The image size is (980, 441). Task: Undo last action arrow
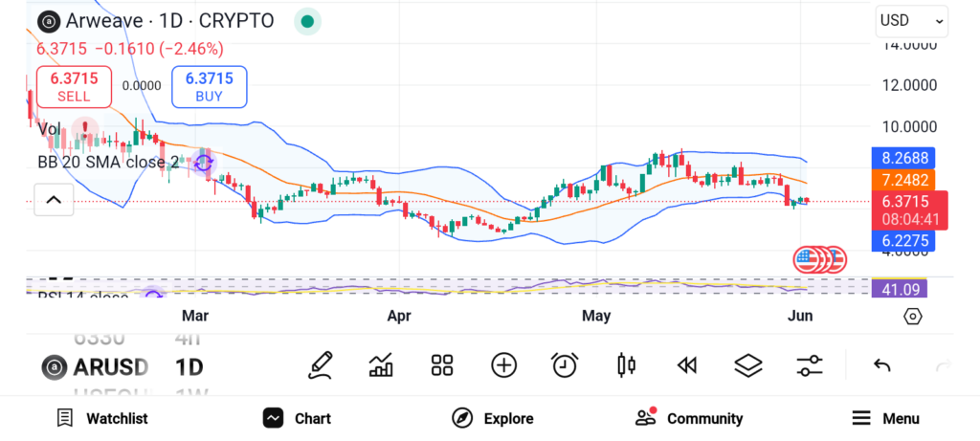tap(881, 365)
